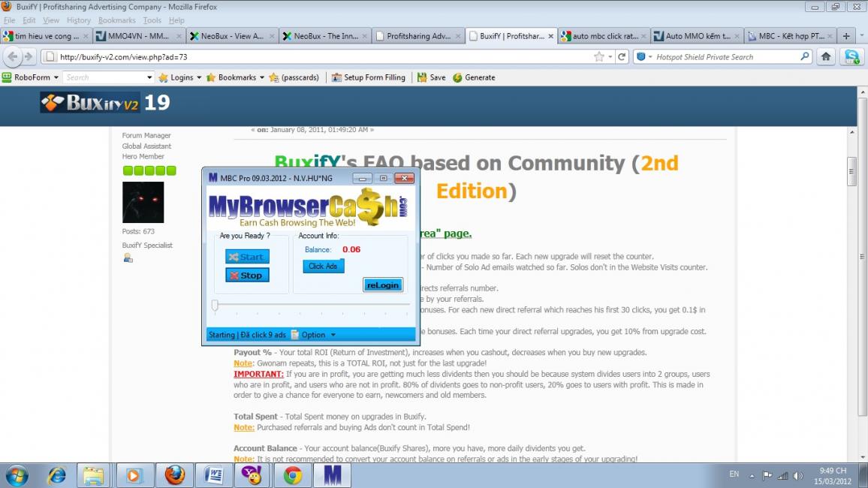Image resolution: width=868 pixels, height=488 pixels.
Task: Click forum member avatar image
Action: (x=143, y=202)
